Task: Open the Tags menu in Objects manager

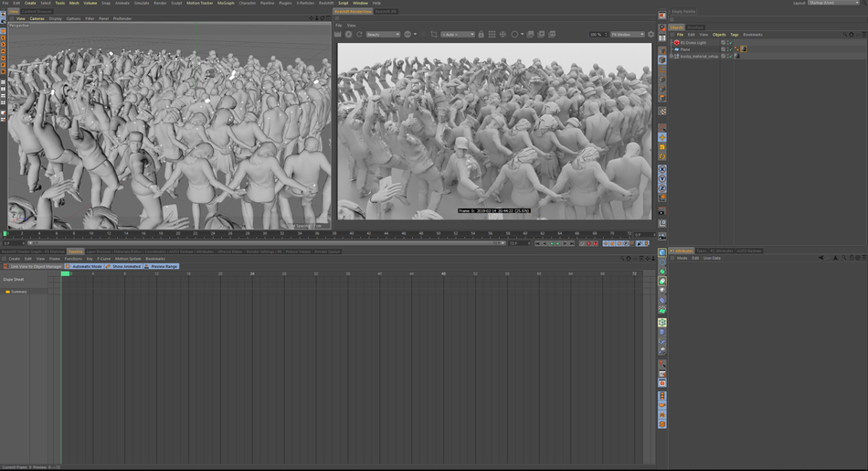Action: pyautogui.click(x=734, y=35)
